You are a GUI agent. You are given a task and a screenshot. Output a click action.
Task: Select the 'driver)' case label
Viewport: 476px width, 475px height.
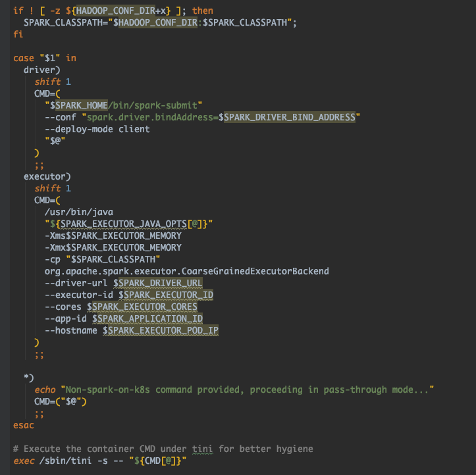pos(42,69)
